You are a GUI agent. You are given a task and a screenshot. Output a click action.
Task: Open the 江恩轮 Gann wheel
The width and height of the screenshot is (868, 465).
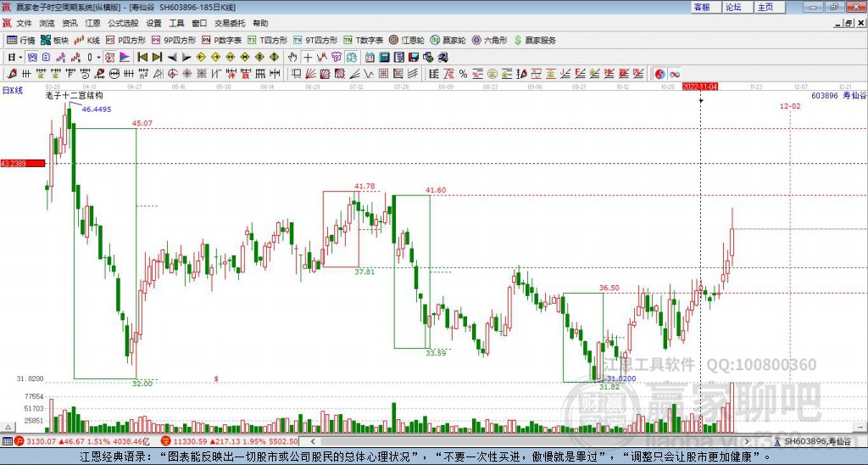click(406, 40)
